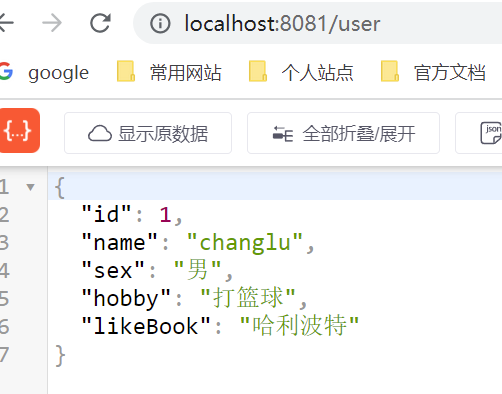The width and height of the screenshot is (502, 394).
Task: Click the fold icon in 全部折叠/展开
Action: 283,134
